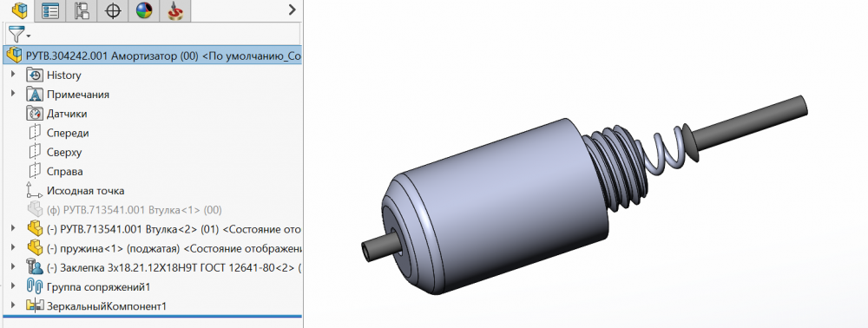Click the Исходная точка origin icon
The width and height of the screenshot is (868, 328).
point(35,191)
